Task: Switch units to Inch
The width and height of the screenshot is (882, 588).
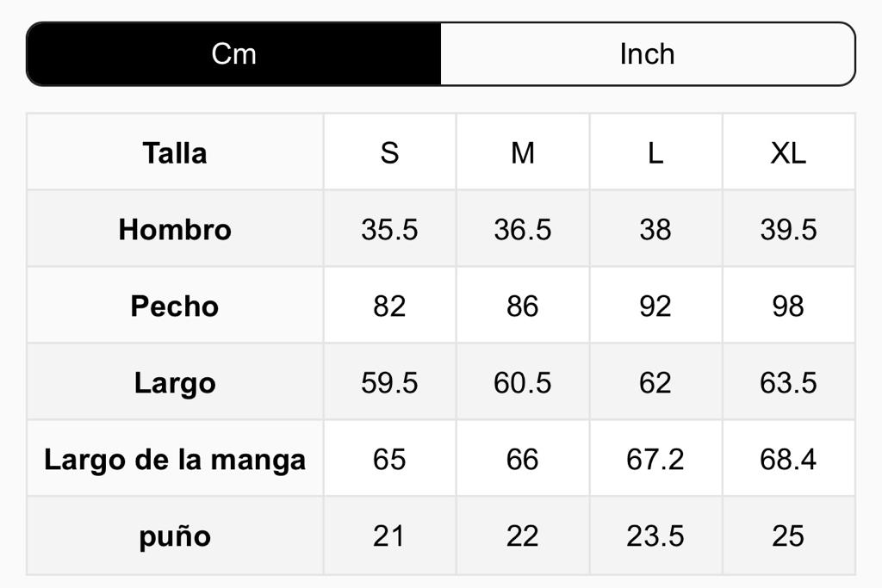Action: point(647,54)
